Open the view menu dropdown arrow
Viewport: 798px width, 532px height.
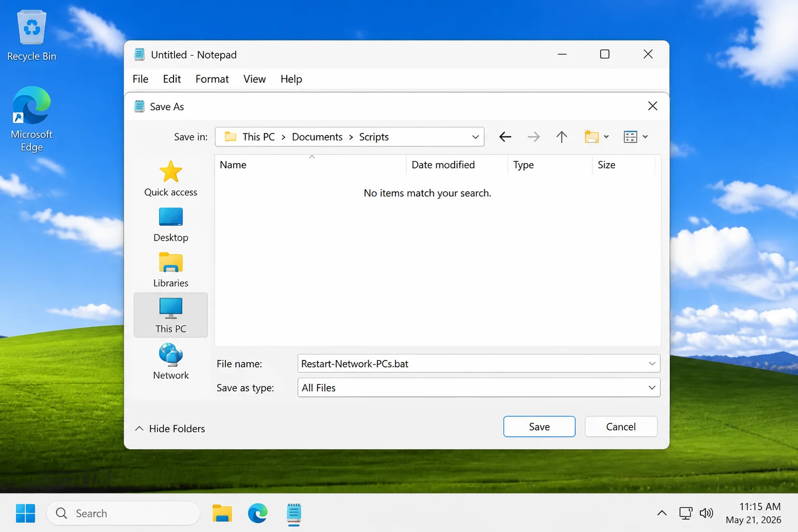(645, 137)
